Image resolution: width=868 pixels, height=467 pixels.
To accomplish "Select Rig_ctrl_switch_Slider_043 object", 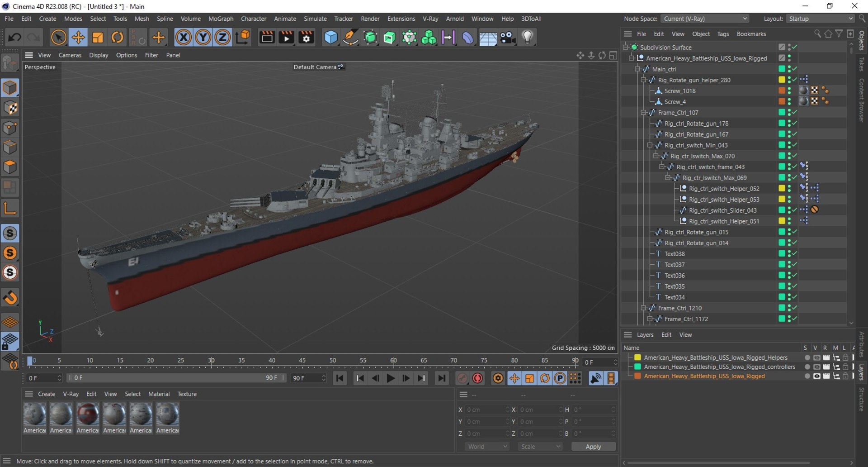I will point(722,210).
